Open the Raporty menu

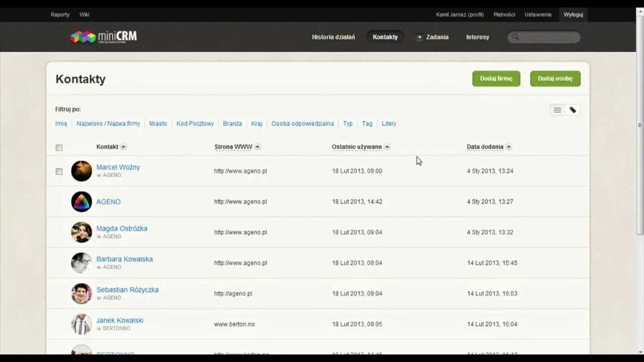pyautogui.click(x=60, y=15)
